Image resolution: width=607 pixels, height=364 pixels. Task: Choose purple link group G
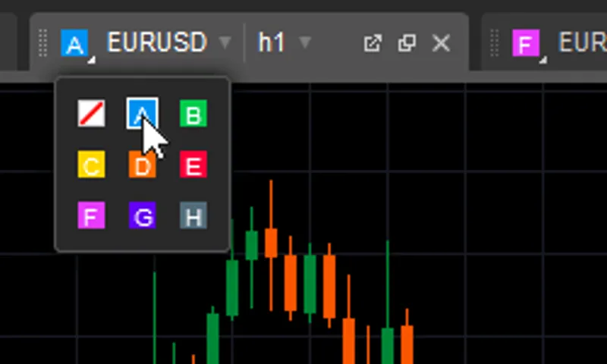[143, 215]
